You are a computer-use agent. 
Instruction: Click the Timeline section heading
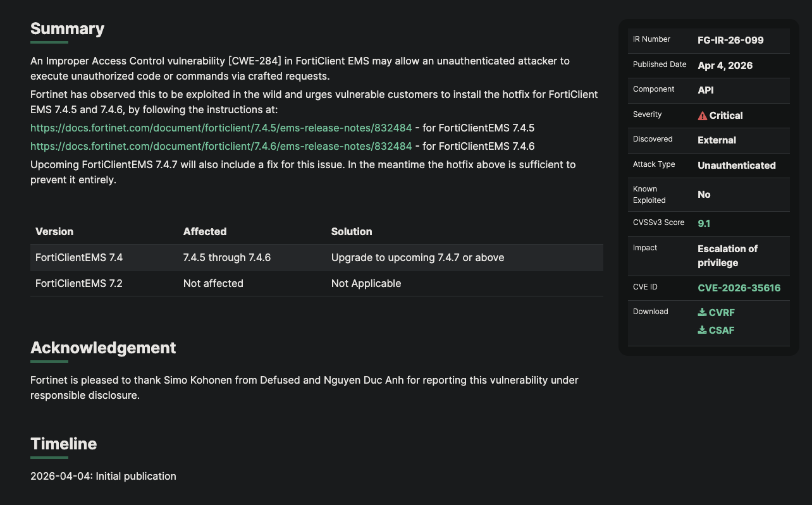point(63,444)
